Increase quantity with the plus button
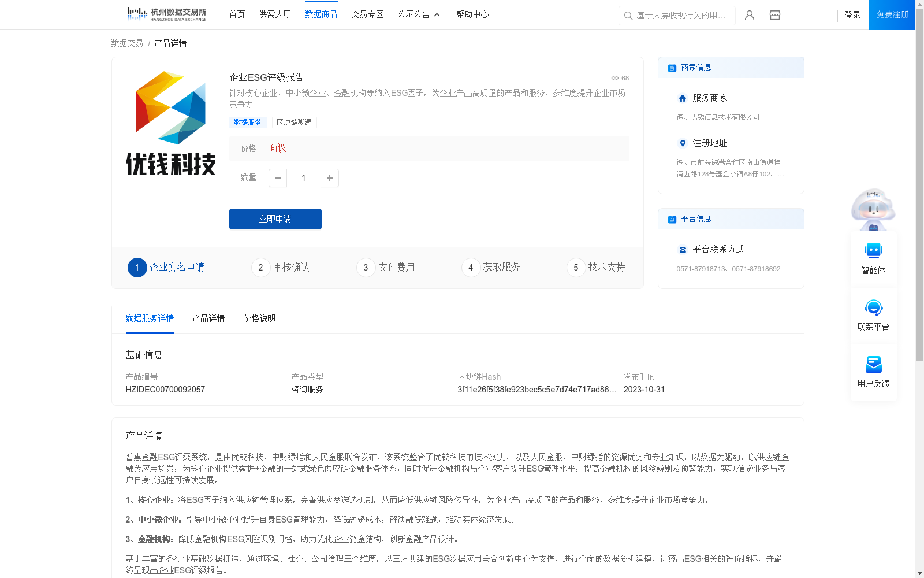 (330, 178)
